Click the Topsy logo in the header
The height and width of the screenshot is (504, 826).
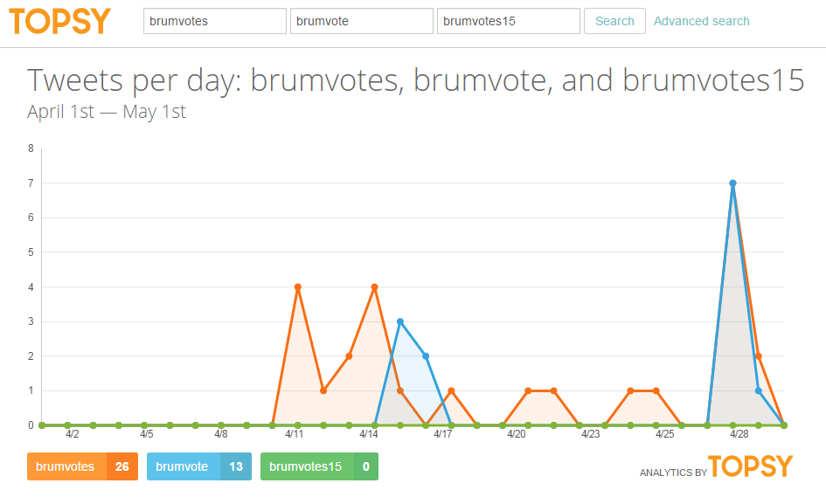click(x=60, y=21)
